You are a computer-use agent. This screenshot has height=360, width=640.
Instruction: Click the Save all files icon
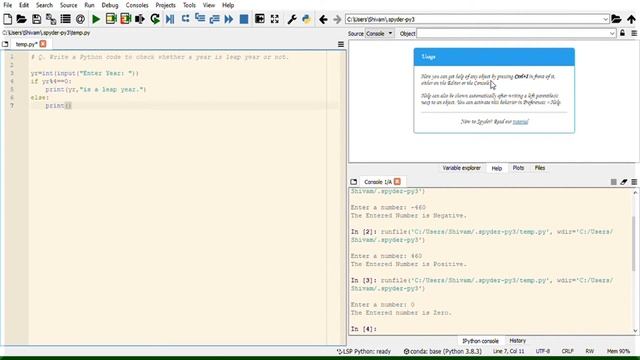(51, 19)
